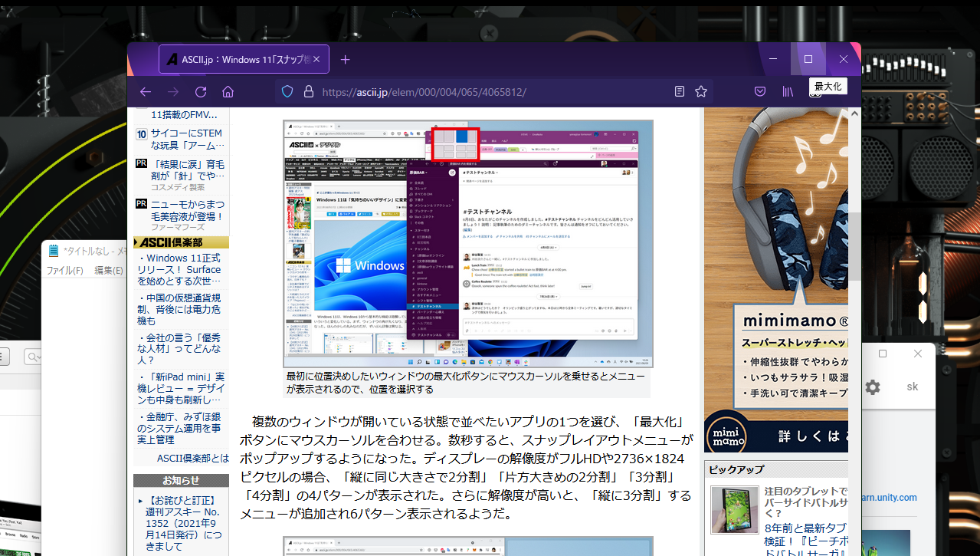Screen dimensions: 980x556
Task: Open the 新iPad mini 実機レビュー link
Action: pos(182,388)
